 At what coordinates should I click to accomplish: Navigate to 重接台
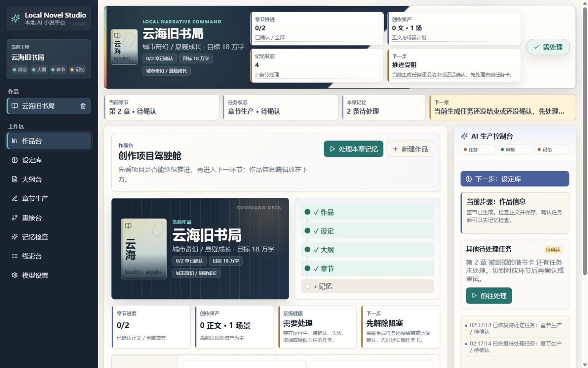pyautogui.click(x=49, y=218)
